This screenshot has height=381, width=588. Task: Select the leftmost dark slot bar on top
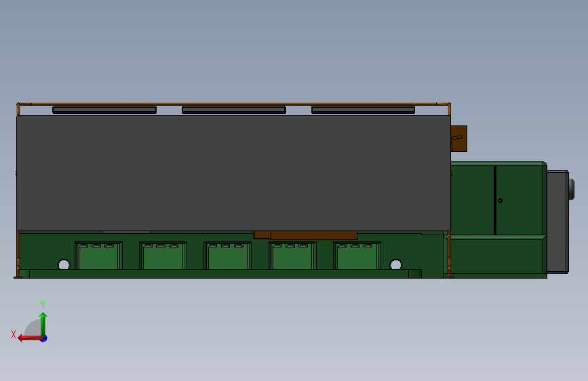click(104, 110)
